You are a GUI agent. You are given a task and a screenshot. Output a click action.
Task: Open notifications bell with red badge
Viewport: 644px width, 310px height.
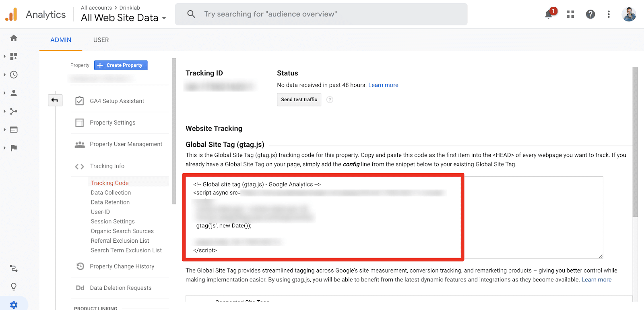point(550,13)
